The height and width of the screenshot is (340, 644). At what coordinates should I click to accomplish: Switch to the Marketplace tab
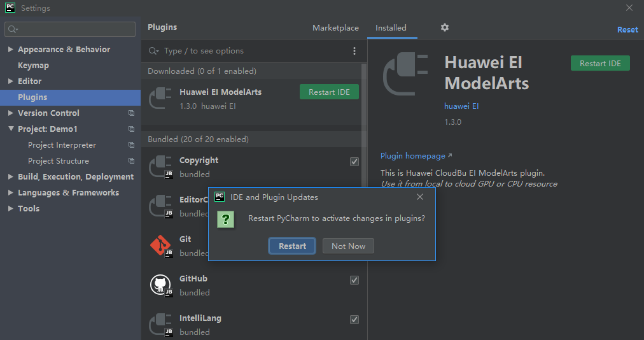[335, 28]
